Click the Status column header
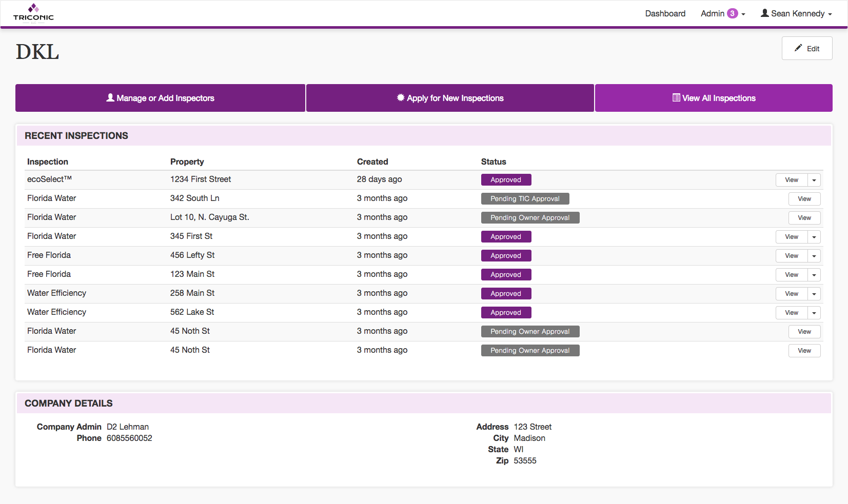This screenshot has height=504, width=848. point(494,162)
